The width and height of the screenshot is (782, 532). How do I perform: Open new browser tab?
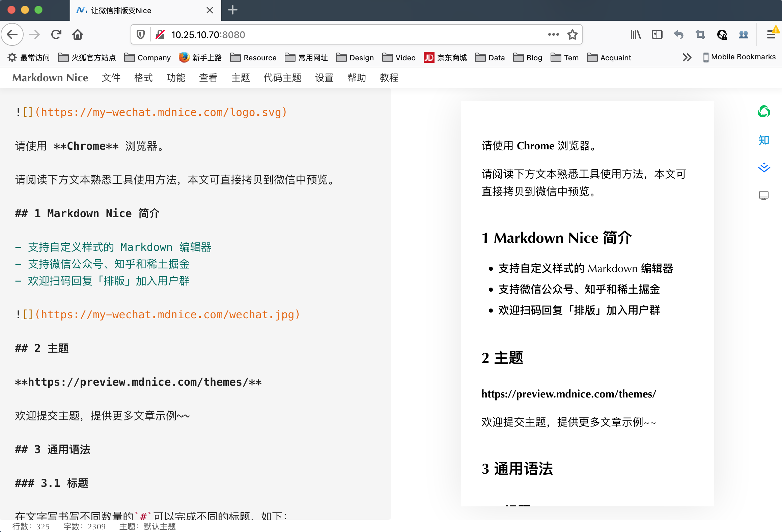(233, 10)
